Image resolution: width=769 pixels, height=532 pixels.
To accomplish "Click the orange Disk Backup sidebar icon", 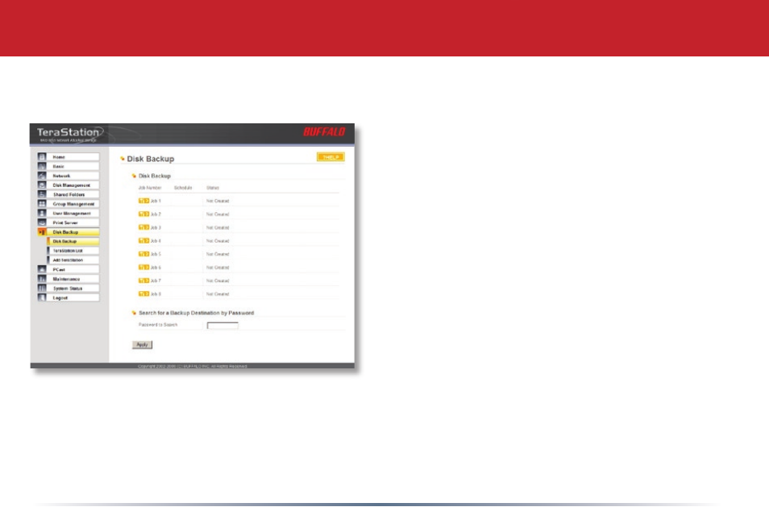I will pyautogui.click(x=42, y=232).
